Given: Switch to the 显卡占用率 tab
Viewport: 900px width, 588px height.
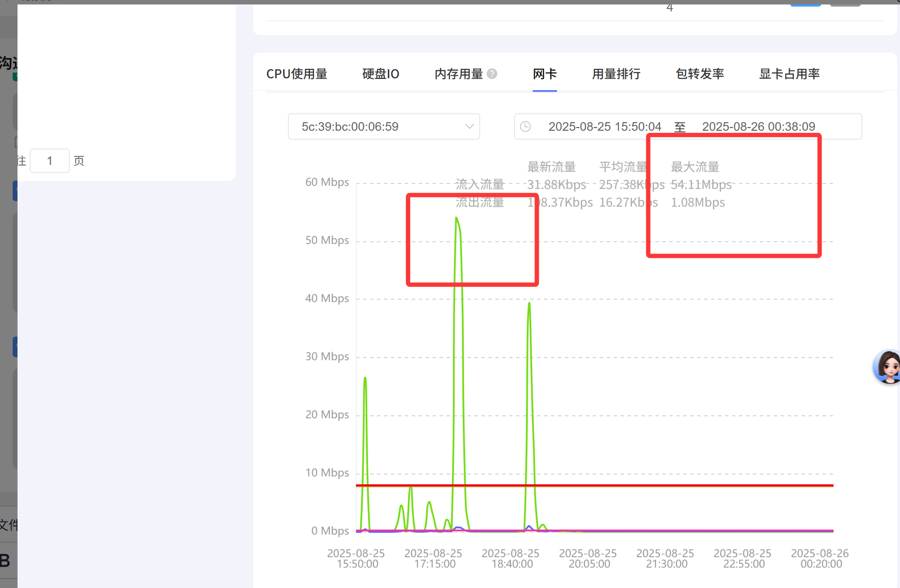Looking at the screenshot, I should pos(789,74).
